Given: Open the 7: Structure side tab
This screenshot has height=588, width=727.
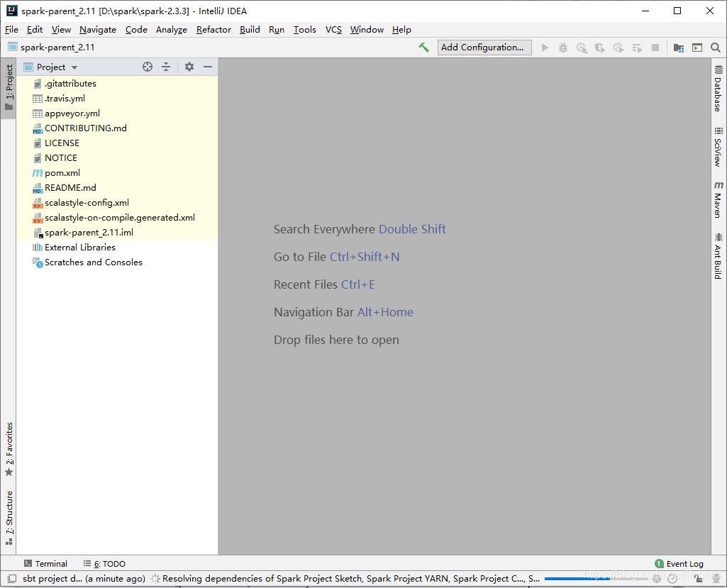Looking at the screenshot, I should [9, 518].
